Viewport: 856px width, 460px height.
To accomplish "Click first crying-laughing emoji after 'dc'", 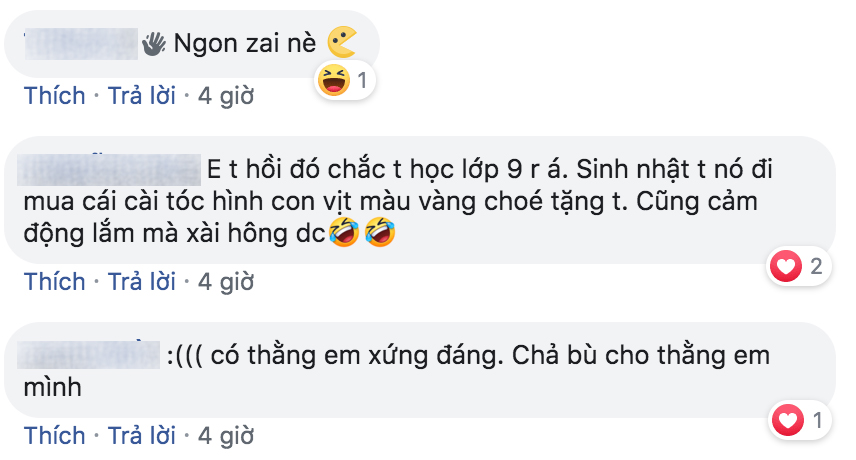I will tap(344, 231).
